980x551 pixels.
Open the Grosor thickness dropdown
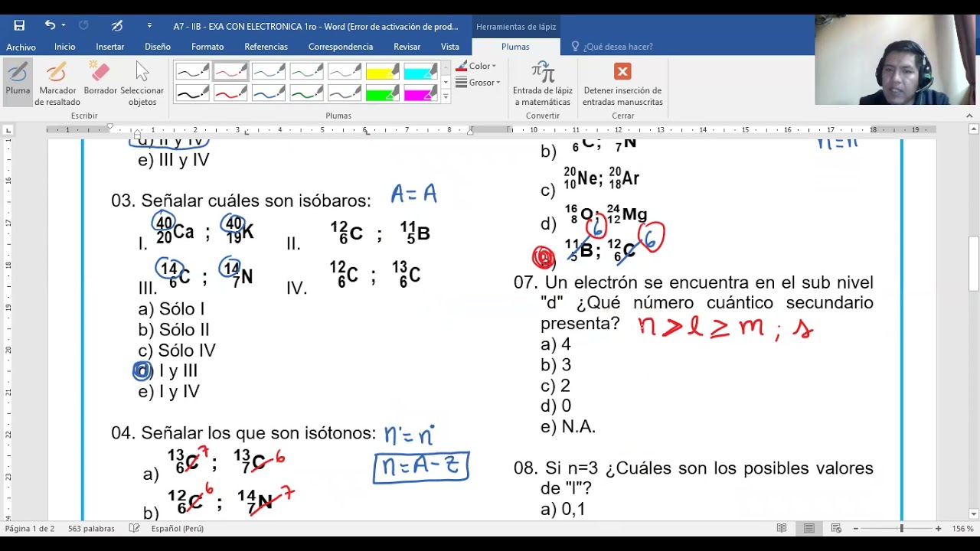tap(478, 83)
